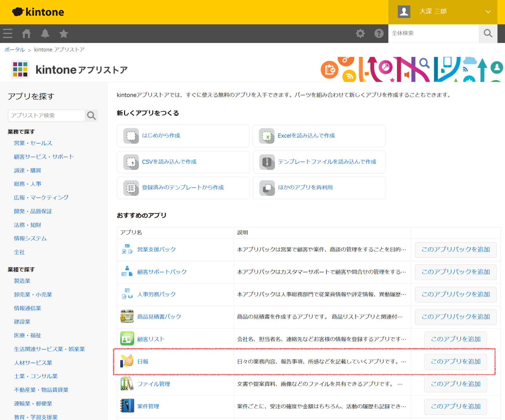Click the 日報 thumbs-up icon

tap(127, 361)
